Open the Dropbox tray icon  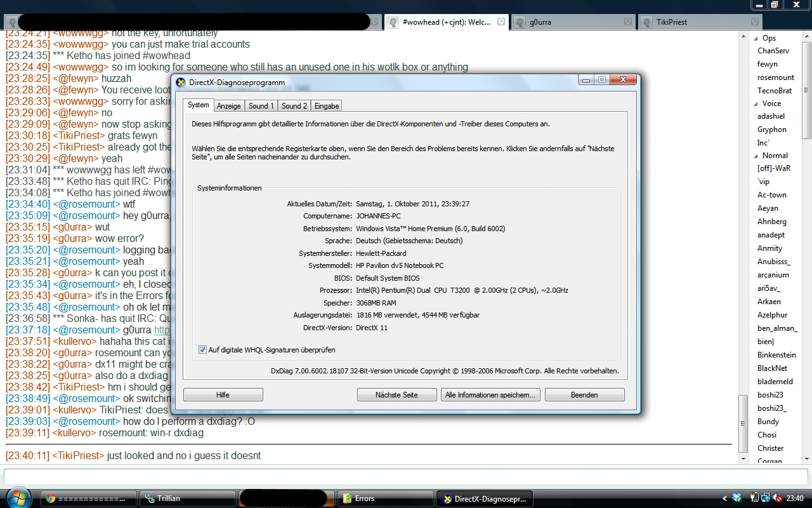(737, 498)
